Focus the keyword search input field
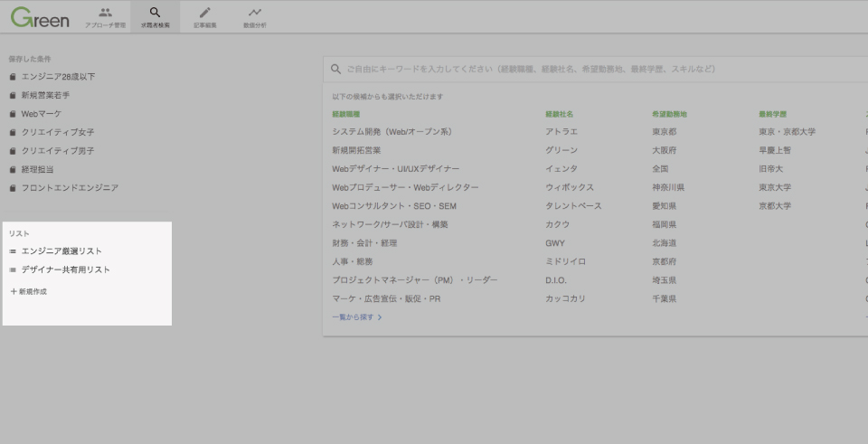The image size is (868, 444). click(595, 70)
